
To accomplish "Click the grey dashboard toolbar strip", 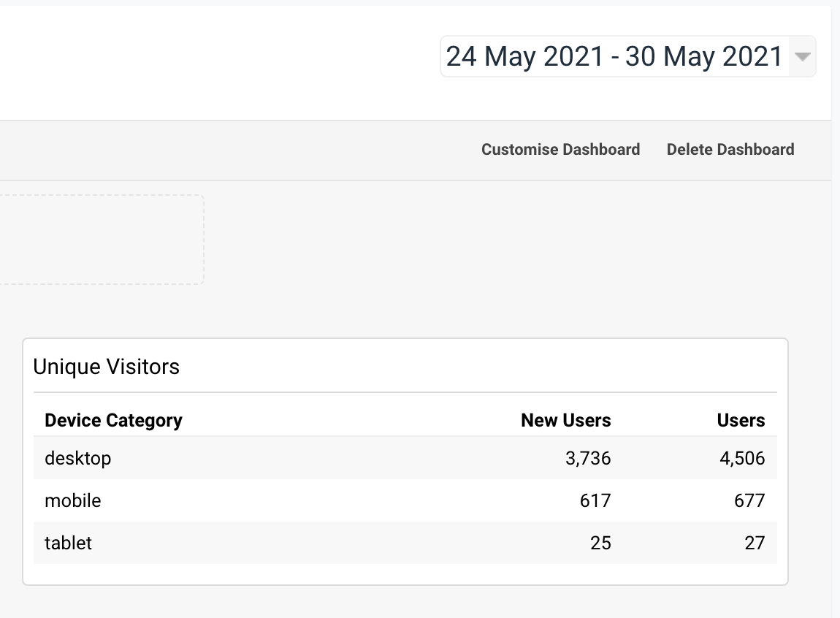I will (415, 150).
